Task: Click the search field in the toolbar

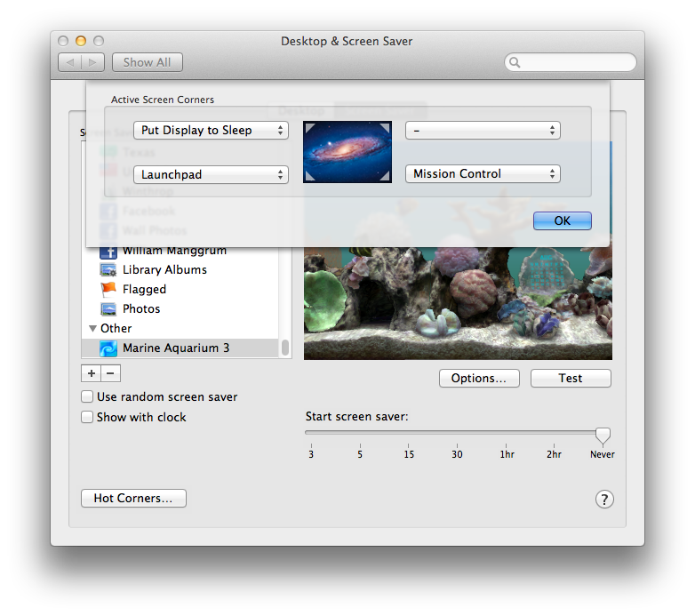Action: (x=571, y=62)
